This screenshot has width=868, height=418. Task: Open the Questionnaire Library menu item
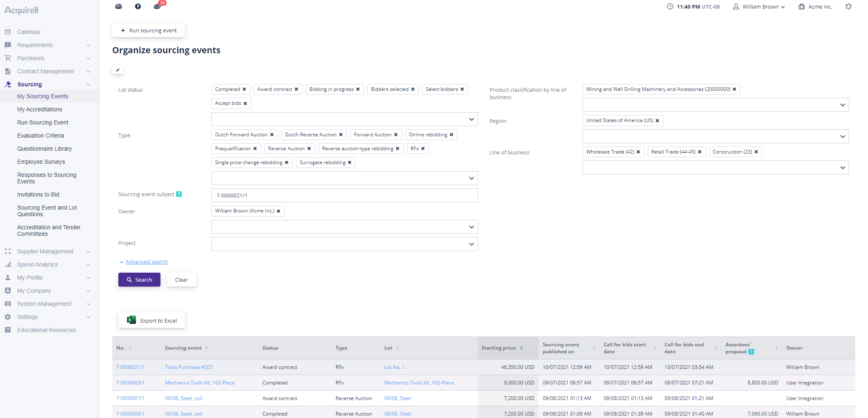[45, 148]
